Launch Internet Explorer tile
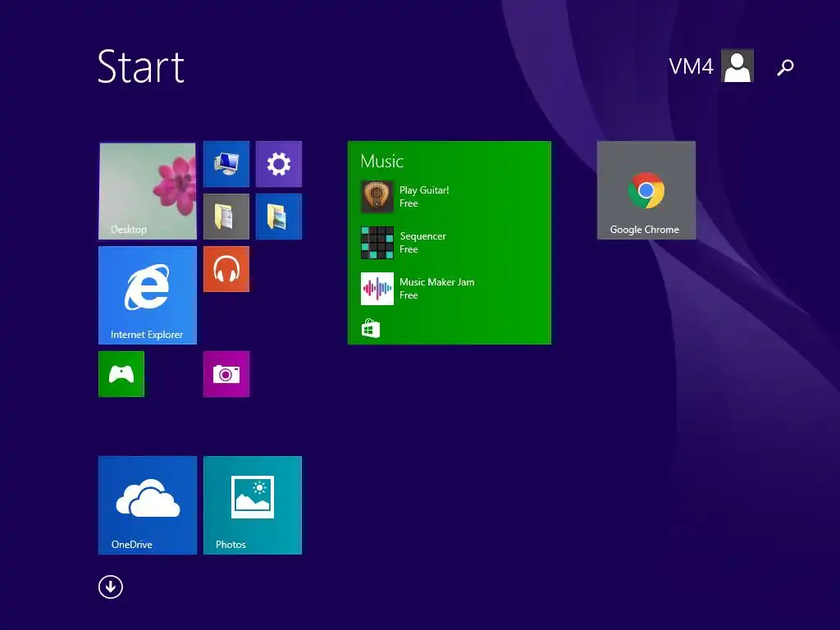The width and height of the screenshot is (840, 630). tap(148, 295)
